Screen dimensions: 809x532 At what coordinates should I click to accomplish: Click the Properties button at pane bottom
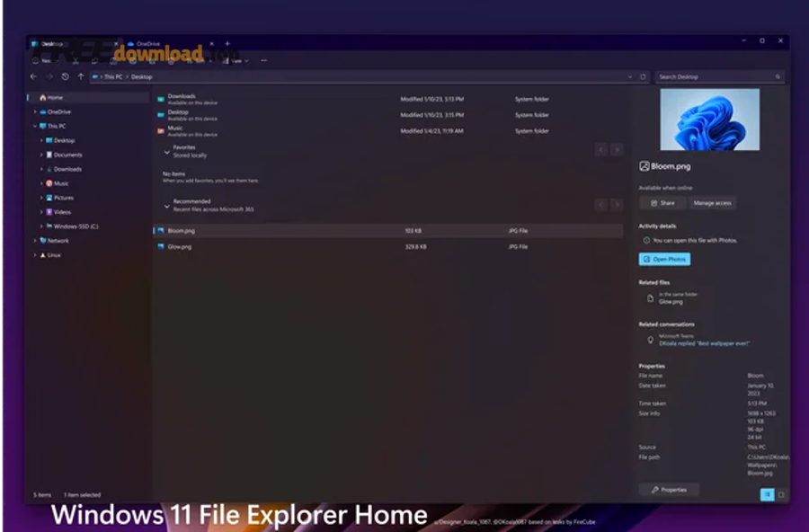669,490
